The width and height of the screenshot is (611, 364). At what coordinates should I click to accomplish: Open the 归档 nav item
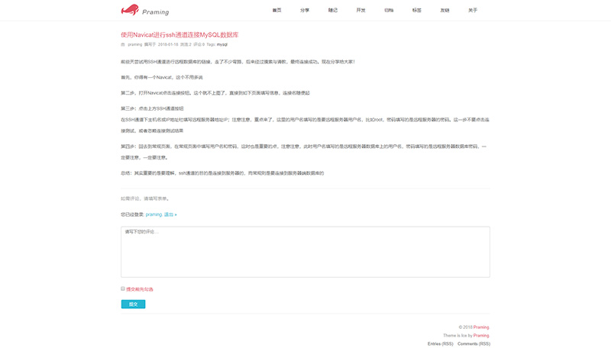[x=389, y=10]
